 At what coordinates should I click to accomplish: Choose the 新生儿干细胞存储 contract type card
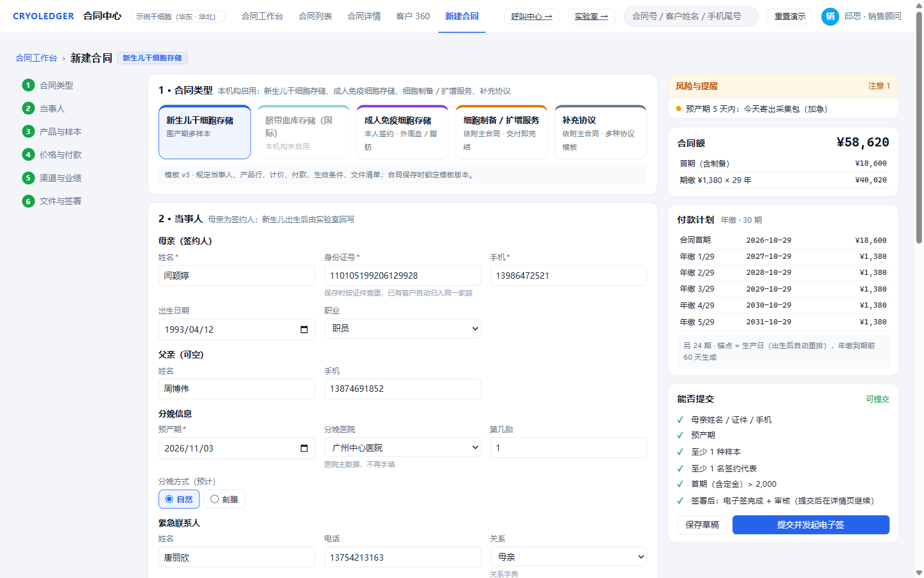[x=205, y=132]
